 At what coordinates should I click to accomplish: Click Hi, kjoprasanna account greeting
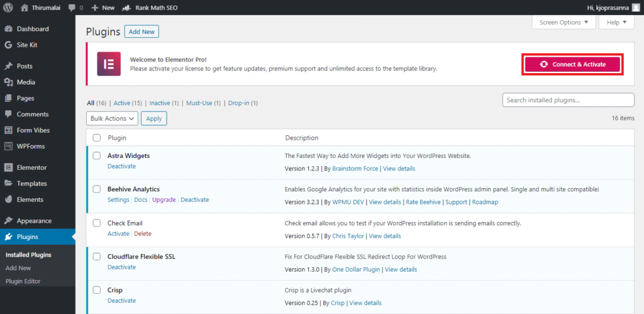(609, 8)
